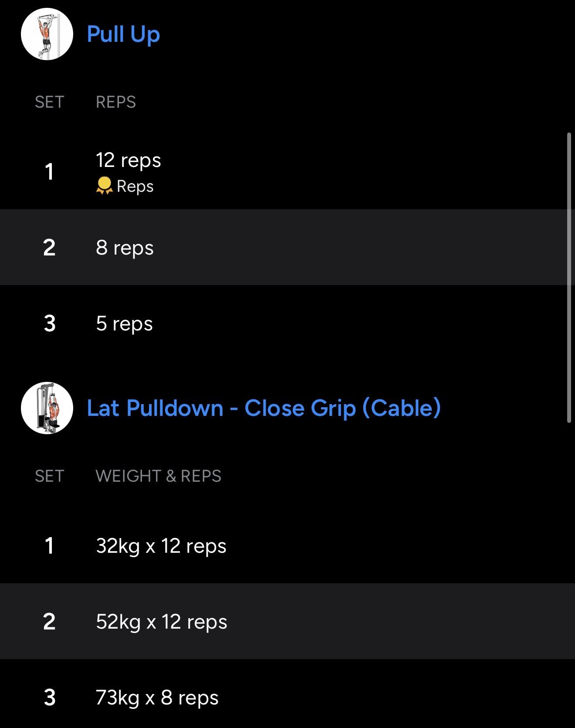Click the WEIGHT & REPS column header
The image size is (575, 728).
(158, 476)
